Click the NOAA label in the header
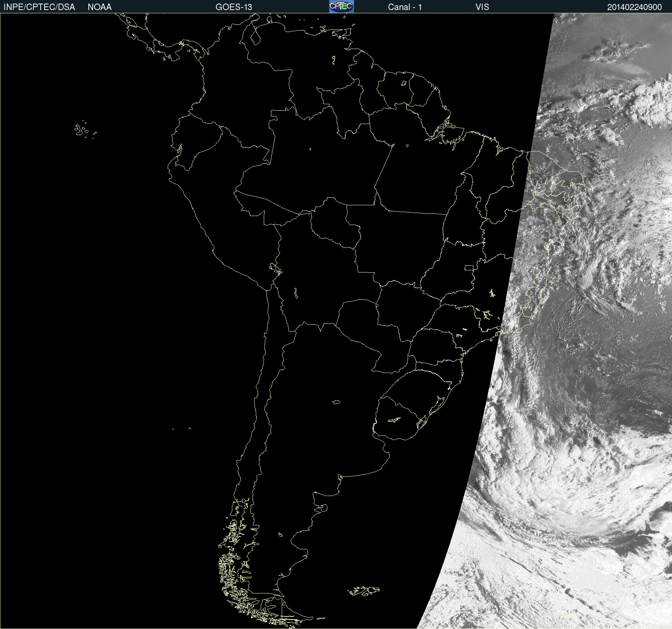672x629 pixels. 100,7
